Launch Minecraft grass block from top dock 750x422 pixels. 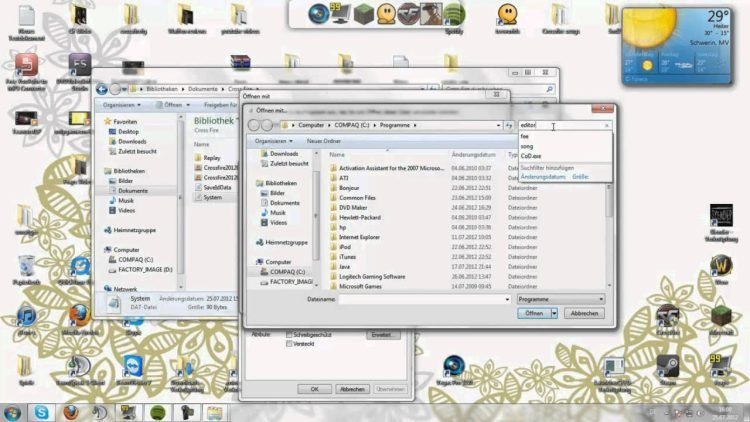click(x=363, y=14)
